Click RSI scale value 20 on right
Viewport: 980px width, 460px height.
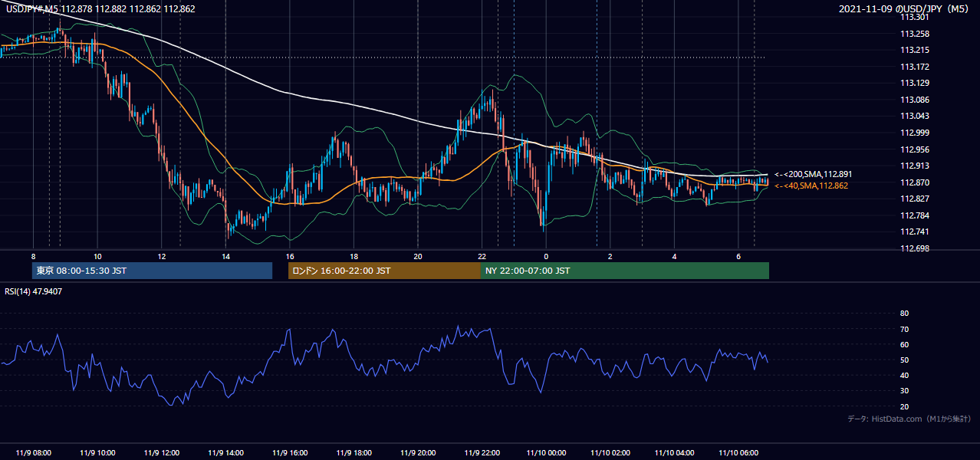[904, 406]
